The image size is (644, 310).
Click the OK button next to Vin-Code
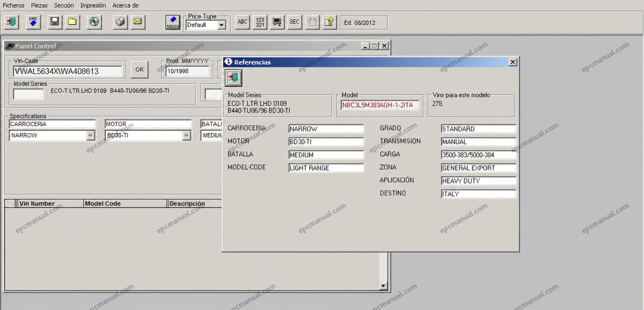(x=139, y=70)
